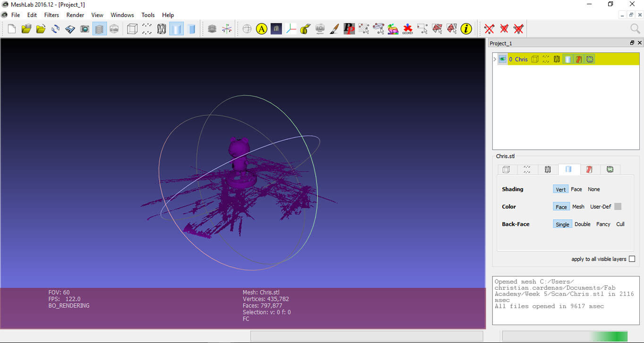Set Color to Mesh
The height and width of the screenshot is (343, 644).
pyautogui.click(x=578, y=206)
